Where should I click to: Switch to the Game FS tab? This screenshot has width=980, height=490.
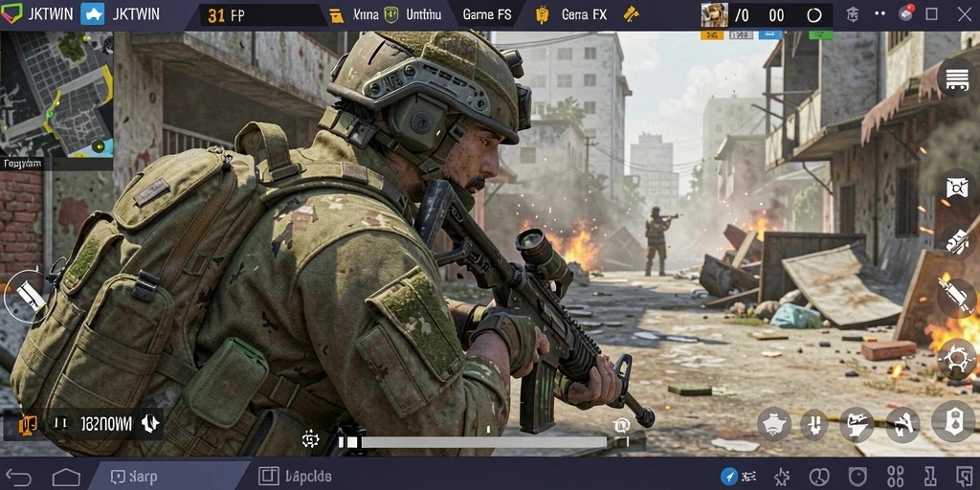point(486,15)
